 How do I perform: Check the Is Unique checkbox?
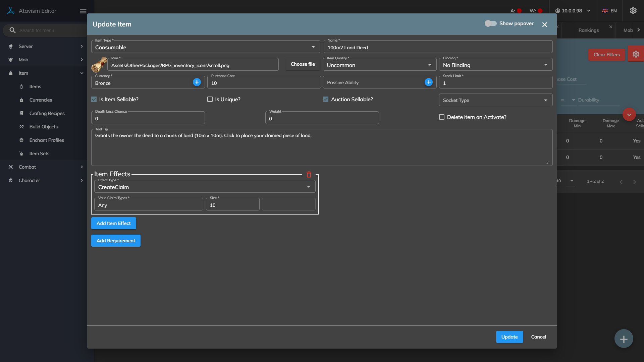(210, 100)
